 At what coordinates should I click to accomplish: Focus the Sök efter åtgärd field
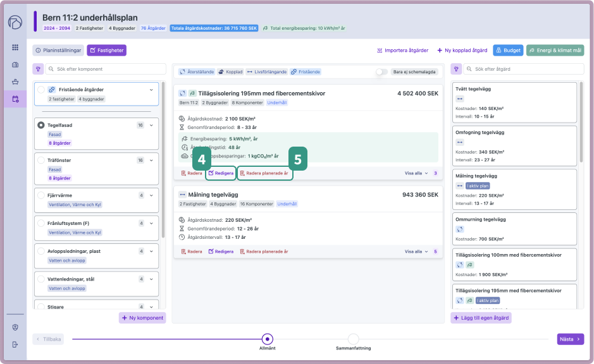pyautogui.click(x=524, y=69)
